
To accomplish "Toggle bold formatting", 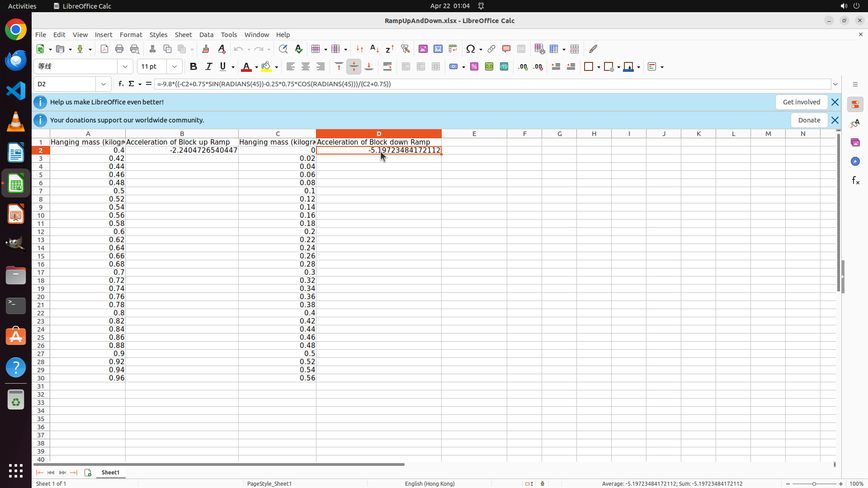I will tap(193, 67).
